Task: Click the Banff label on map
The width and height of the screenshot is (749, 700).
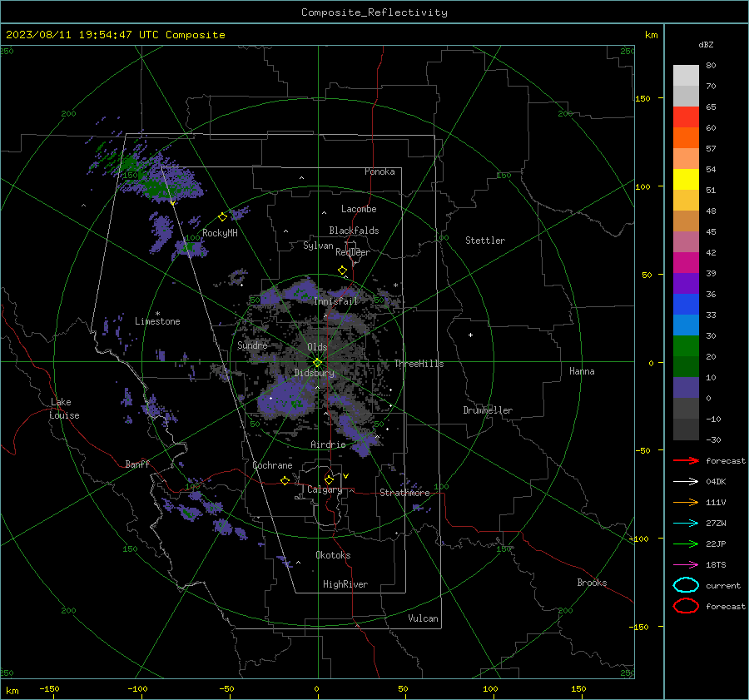Action: (137, 464)
